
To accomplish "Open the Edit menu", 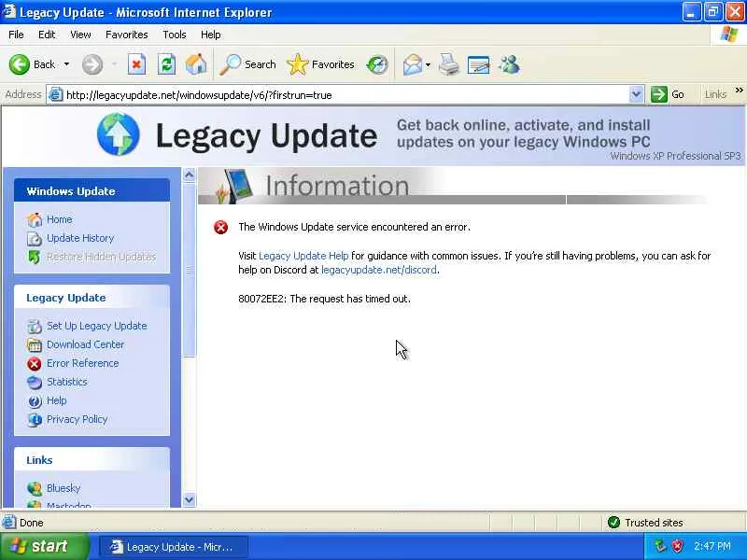I will point(47,35).
